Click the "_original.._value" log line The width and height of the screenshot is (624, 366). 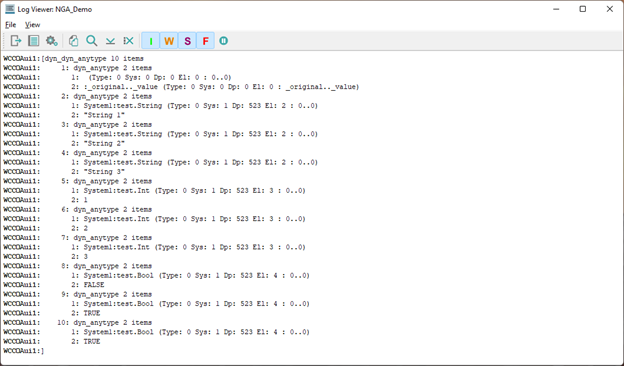181,87
